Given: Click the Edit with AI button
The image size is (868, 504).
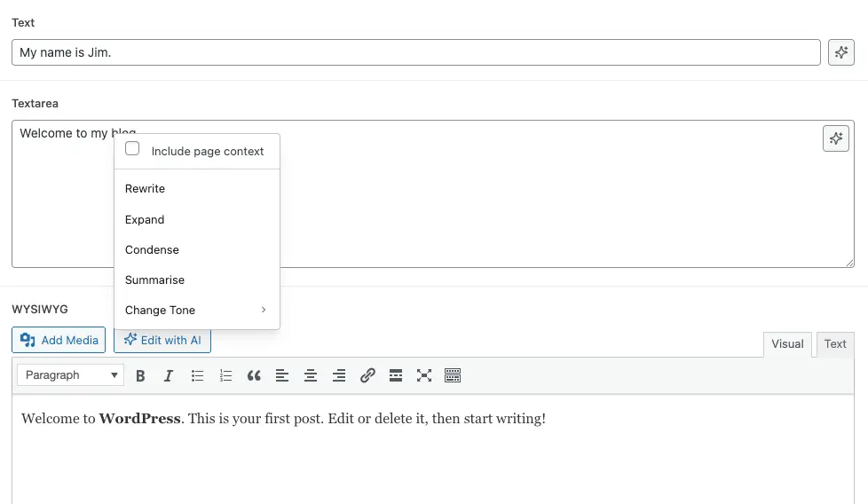Looking at the screenshot, I should click(x=162, y=340).
